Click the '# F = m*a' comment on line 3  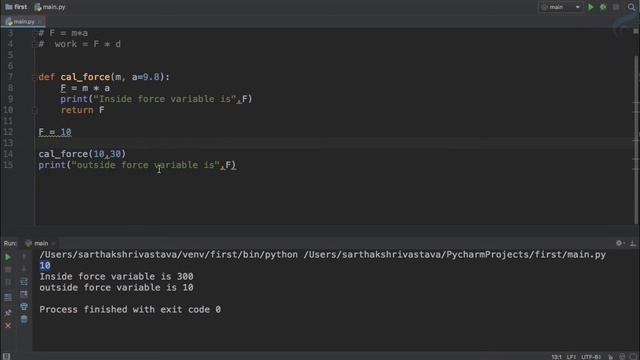pos(63,33)
